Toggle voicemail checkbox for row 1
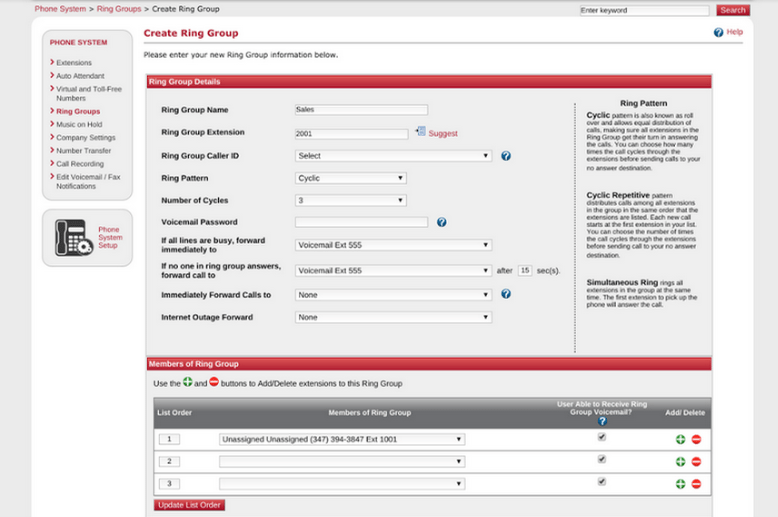Viewport: 778px width, 517px height. [602, 437]
